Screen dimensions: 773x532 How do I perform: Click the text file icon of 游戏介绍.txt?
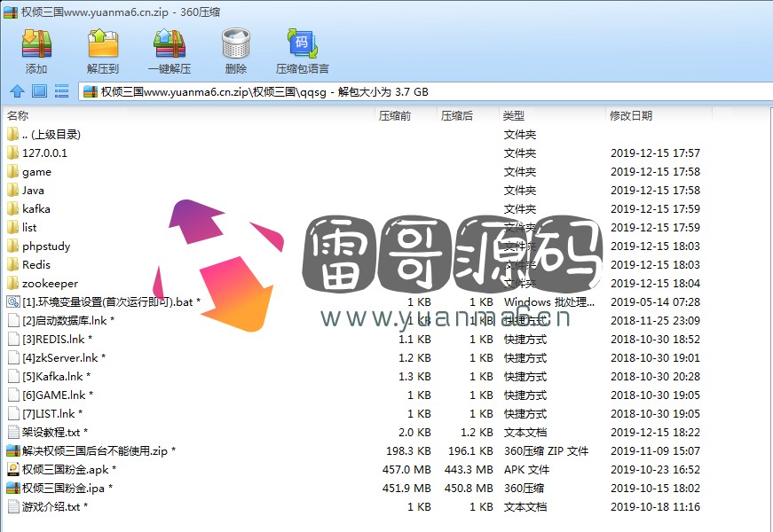13,507
